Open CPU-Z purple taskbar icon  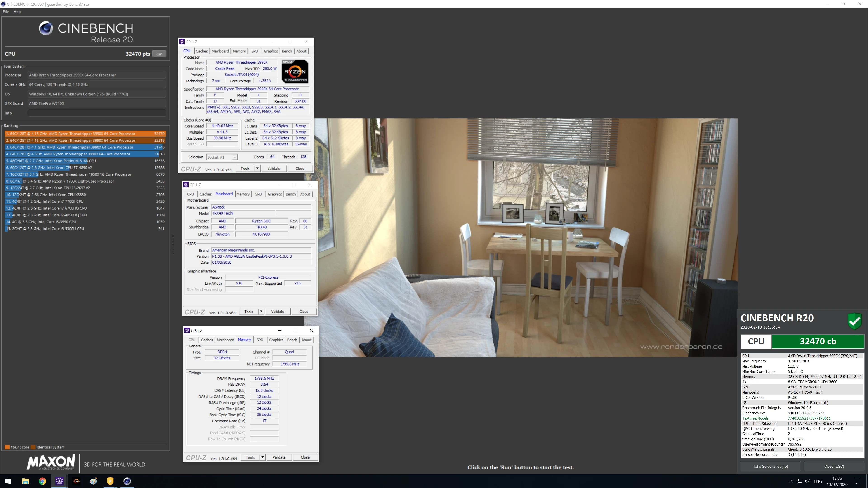[x=59, y=481]
